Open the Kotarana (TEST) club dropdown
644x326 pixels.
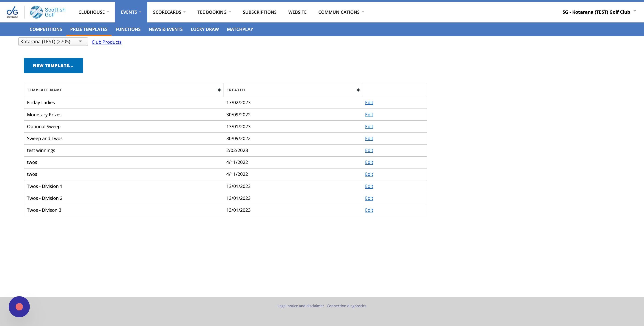pos(53,41)
